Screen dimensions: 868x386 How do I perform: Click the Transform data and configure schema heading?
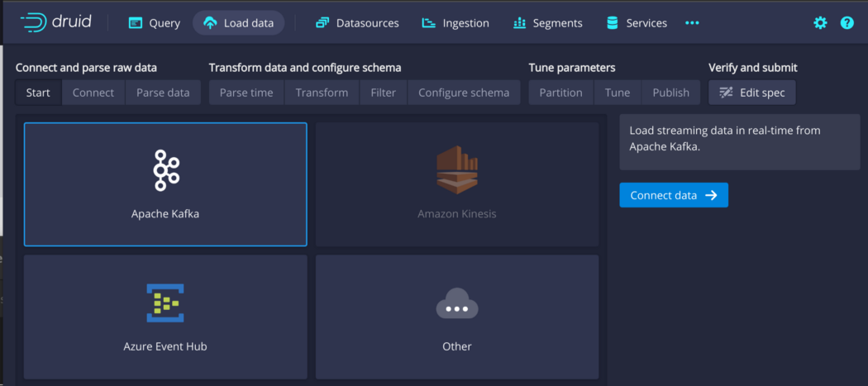305,68
